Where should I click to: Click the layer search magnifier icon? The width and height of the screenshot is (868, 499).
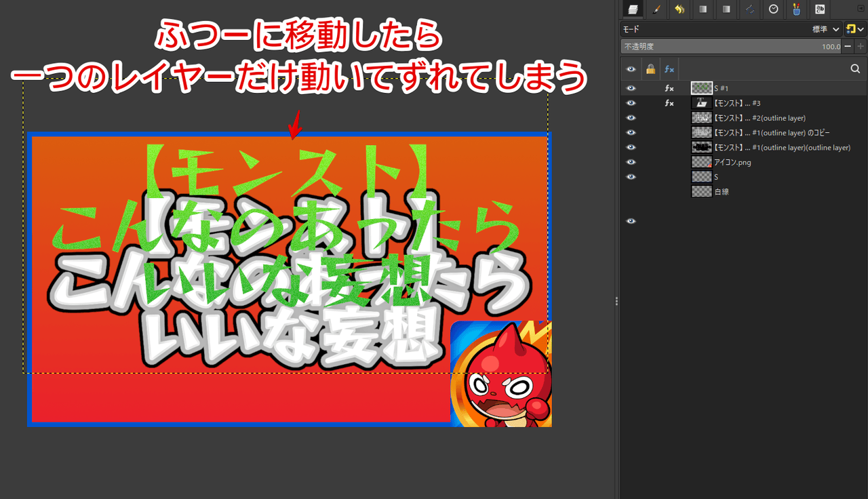(855, 68)
